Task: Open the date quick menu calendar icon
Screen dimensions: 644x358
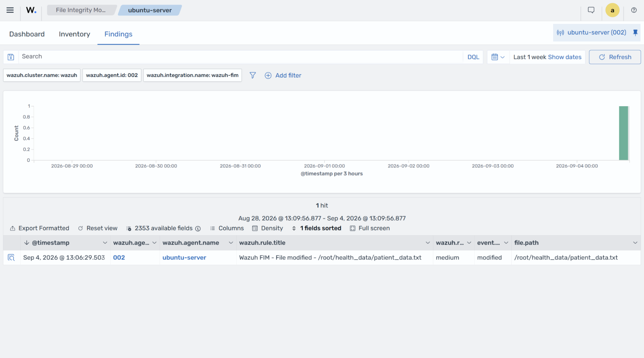Action: point(498,57)
